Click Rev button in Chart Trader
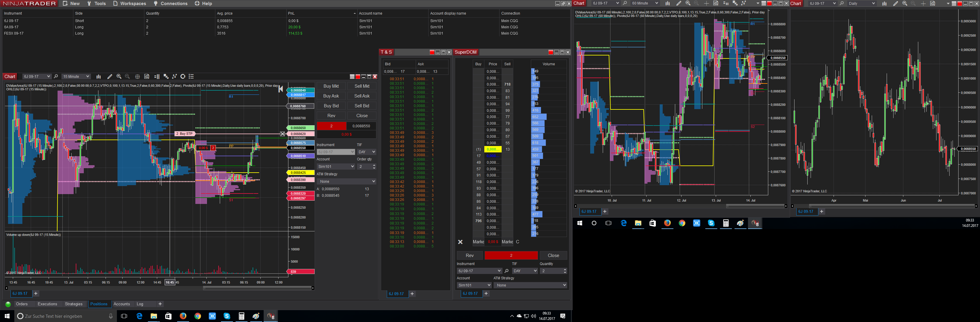The width and height of the screenshot is (980, 322). click(x=331, y=116)
